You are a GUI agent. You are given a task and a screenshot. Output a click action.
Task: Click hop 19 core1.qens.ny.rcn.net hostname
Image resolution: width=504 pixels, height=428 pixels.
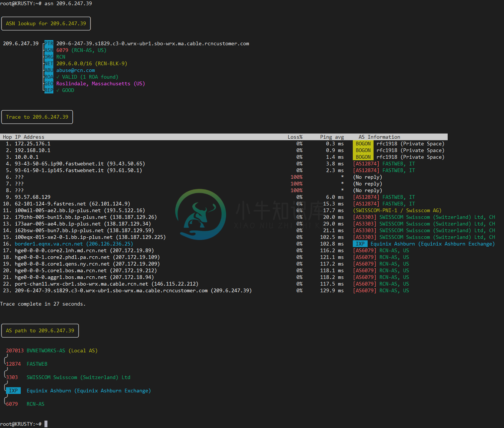[x=62, y=264]
